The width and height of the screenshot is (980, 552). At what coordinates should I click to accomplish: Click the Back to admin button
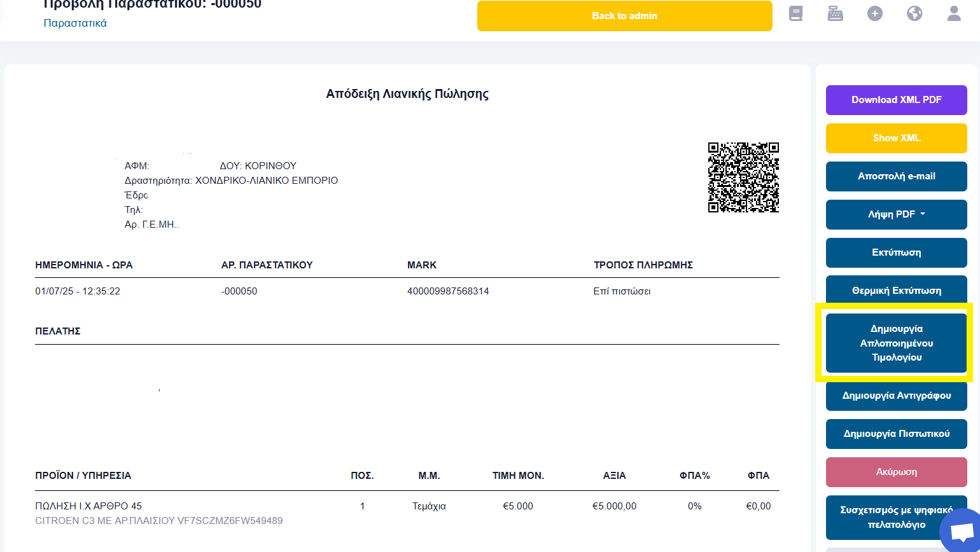624,16
